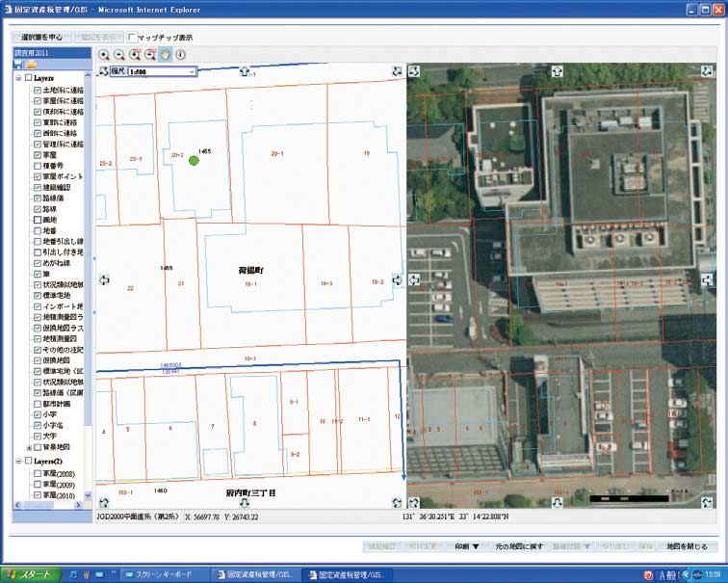The height and width of the screenshot is (583, 728).
Task: Click the green point marker on map
Action: [x=195, y=161]
